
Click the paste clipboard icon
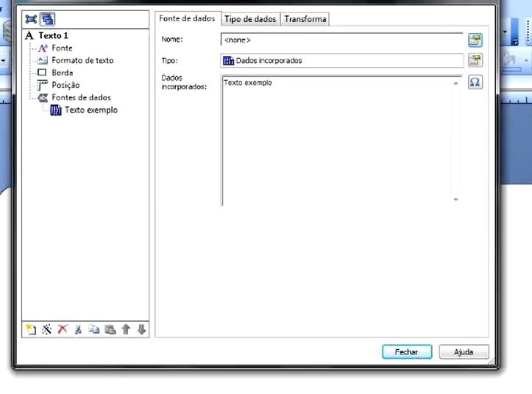(x=110, y=329)
